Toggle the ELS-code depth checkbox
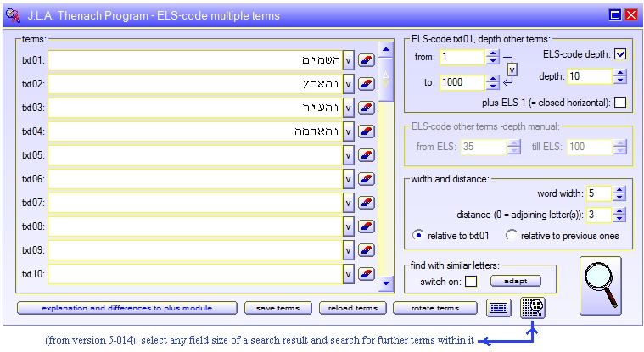The height and width of the screenshot is (352, 644). (x=620, y=54)
